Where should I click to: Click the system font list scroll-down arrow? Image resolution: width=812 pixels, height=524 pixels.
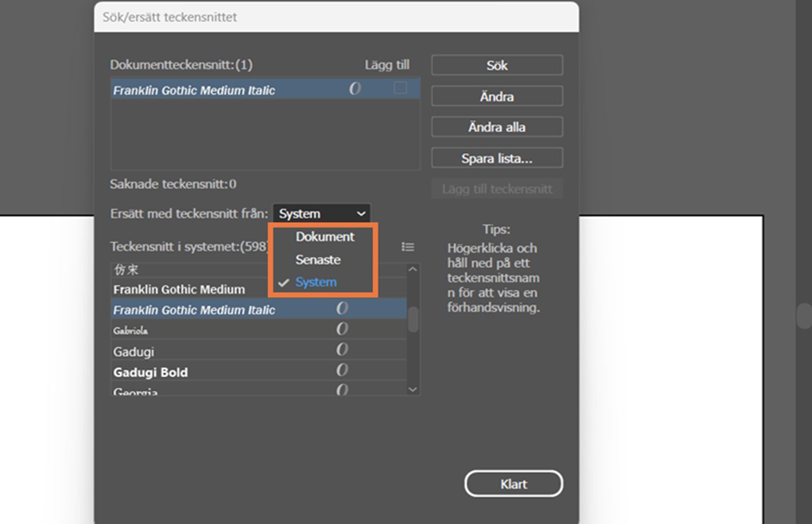click(x=413, y=390)
